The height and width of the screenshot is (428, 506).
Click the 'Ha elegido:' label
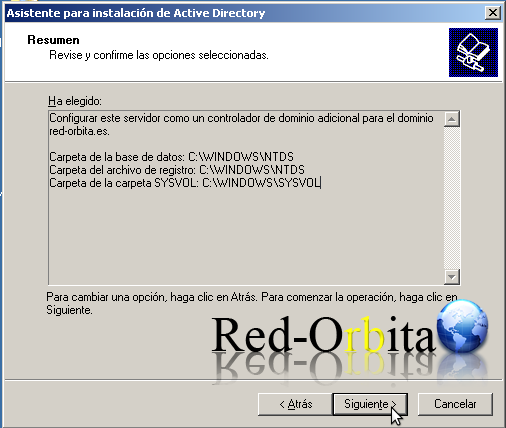[x=75, y=101]
